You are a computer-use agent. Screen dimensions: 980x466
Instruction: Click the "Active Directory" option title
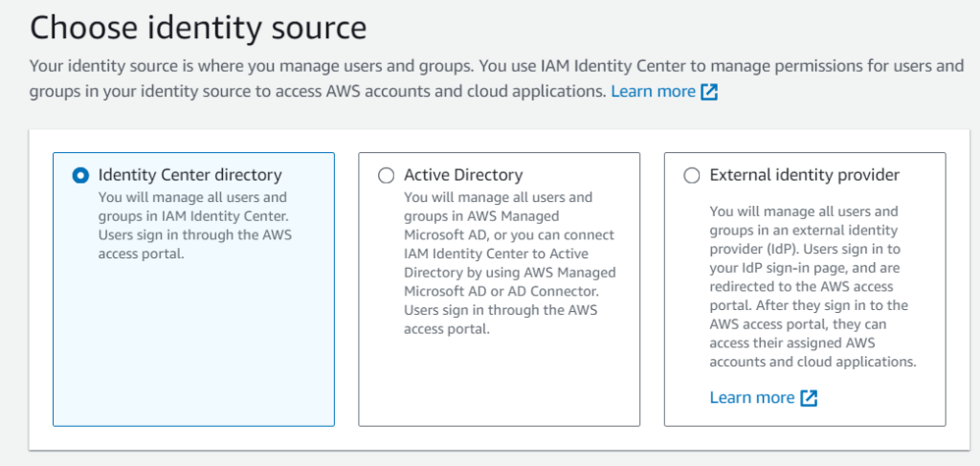click(463, 175)
